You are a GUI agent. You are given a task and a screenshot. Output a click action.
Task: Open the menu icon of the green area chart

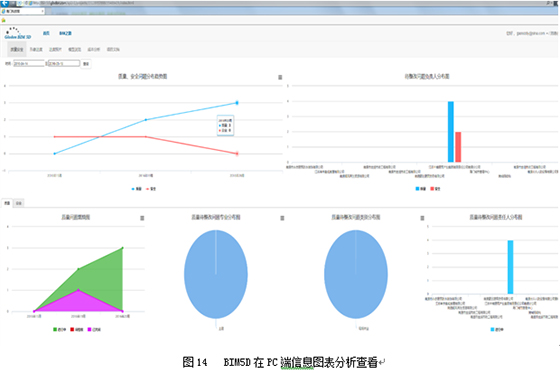[142, 218]
